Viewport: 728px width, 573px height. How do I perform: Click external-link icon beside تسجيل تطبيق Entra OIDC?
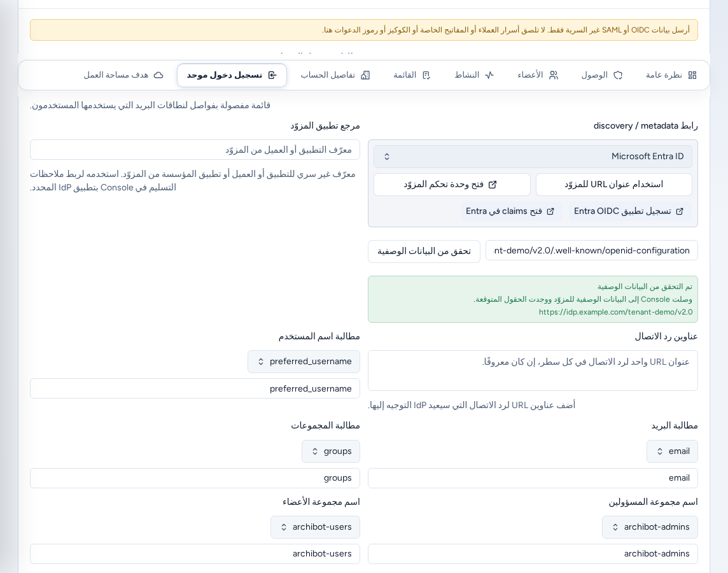click(x=680, y=211)
